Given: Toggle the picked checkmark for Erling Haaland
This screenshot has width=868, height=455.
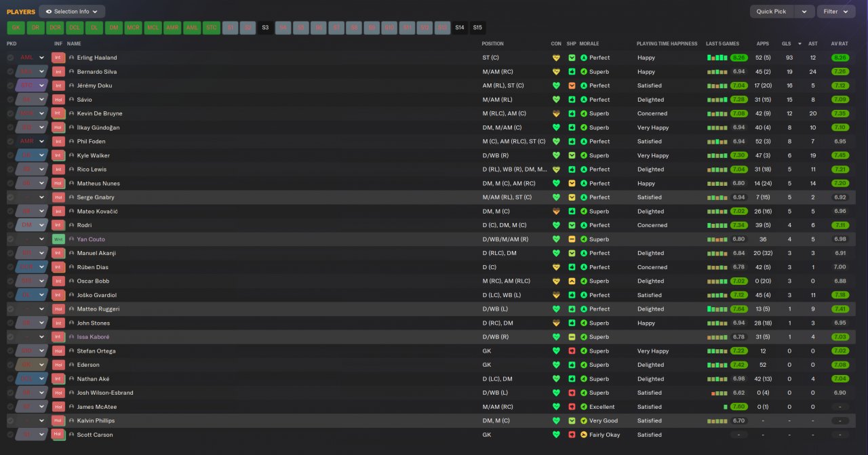Looking at the screenshot, I should click(x=10, y=58).
